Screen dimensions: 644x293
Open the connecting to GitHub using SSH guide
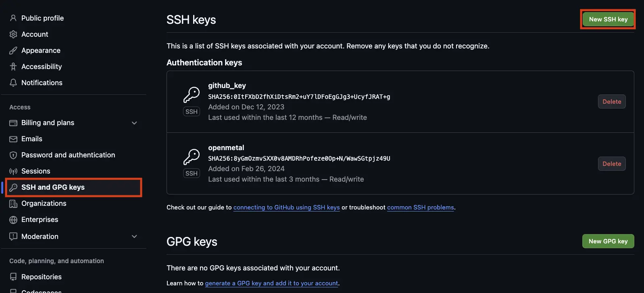coord(286,207)
